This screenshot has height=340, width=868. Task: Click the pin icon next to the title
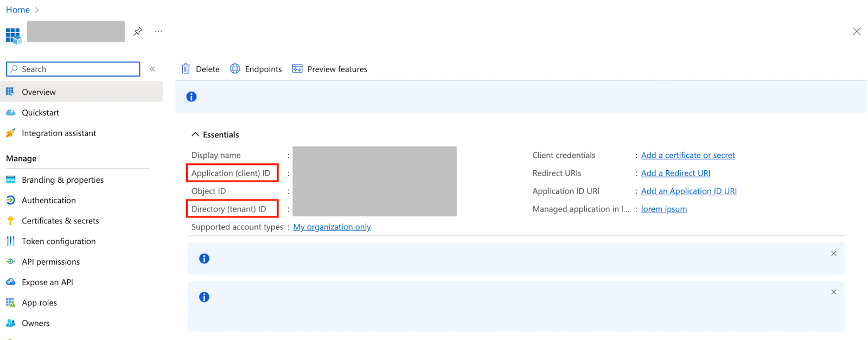[138, 31]
